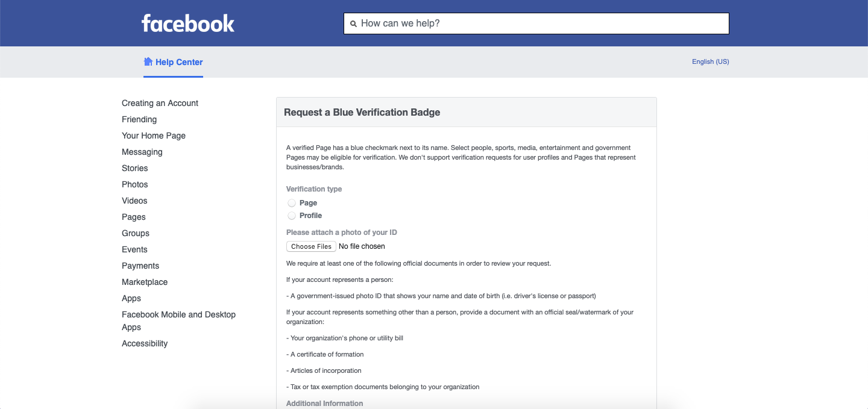Open the Marketplace help section

click(145, 282)
